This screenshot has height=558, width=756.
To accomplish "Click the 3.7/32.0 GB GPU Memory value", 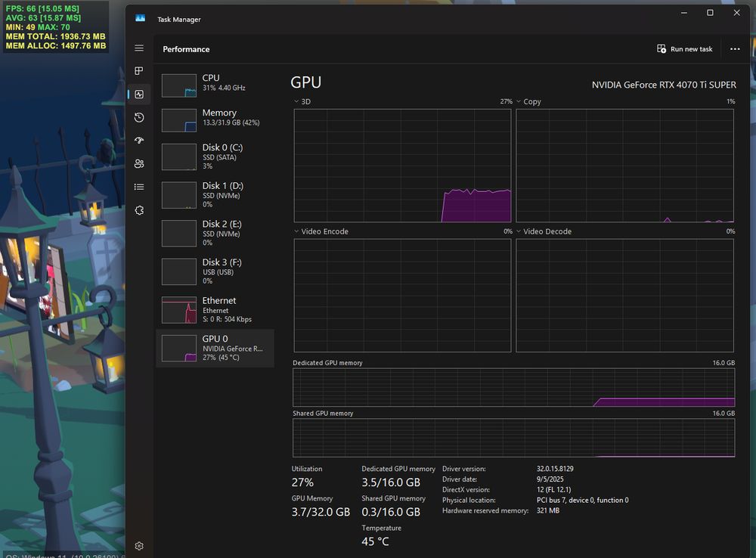I will click(x=321, y=512).
